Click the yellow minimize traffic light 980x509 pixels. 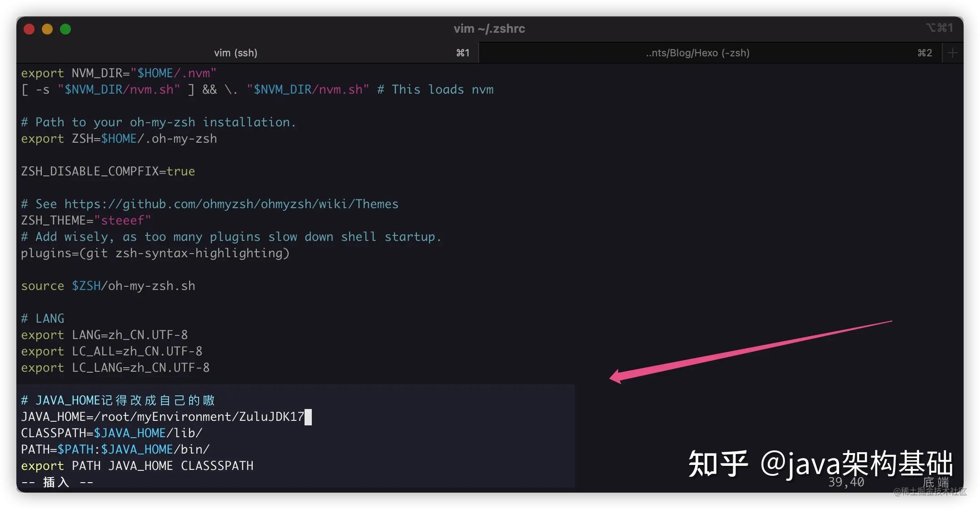point(47,29)
